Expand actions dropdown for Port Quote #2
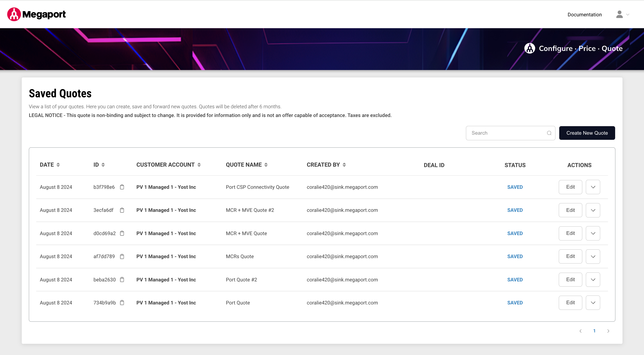Screen dimensions: 644x355 pyautogui.click(x=593, y=279)
